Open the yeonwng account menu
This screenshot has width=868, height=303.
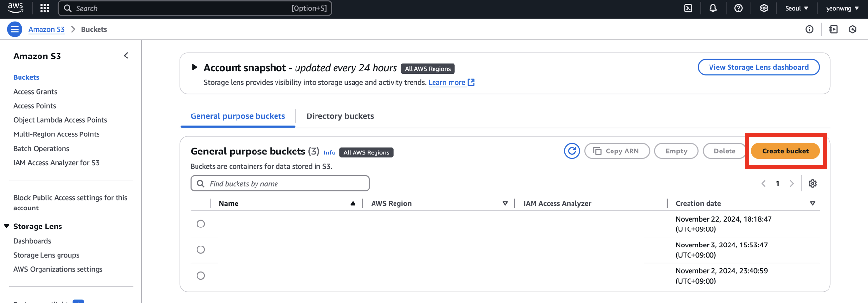tap(842, 8)
